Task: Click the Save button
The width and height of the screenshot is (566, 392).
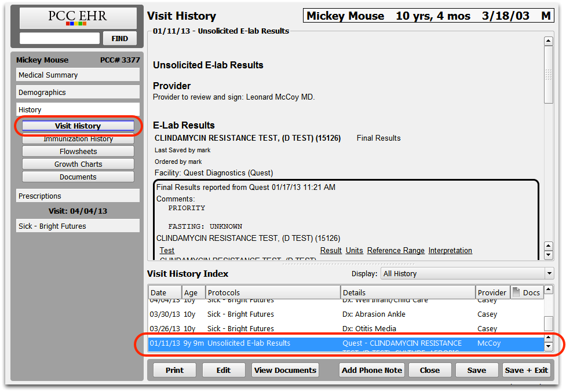Action: click(476, 370)
